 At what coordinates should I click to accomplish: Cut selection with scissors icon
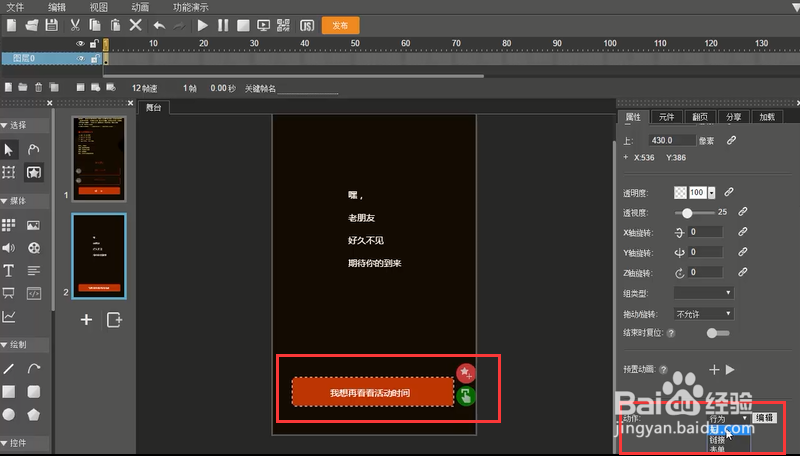pyautogui.click(x=75, y=25)
